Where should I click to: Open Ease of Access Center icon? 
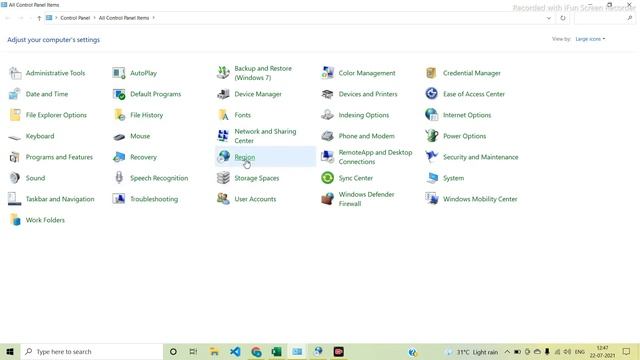click(x=432, y=94)
